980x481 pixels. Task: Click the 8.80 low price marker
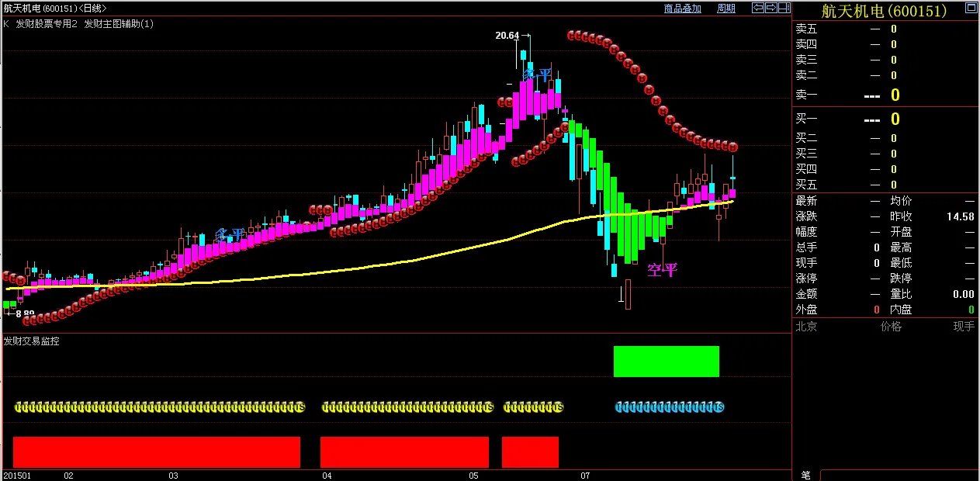click(x=26, y=314)
